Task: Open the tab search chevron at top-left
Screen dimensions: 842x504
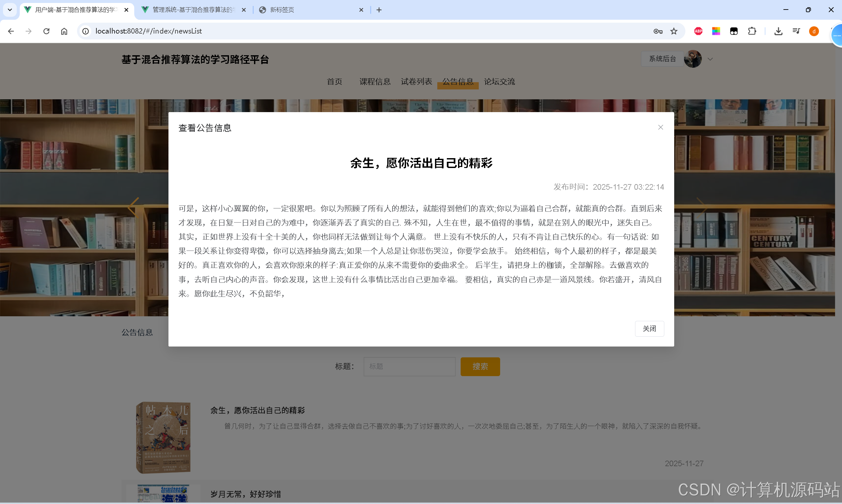Action: click(x=10, y=10)
